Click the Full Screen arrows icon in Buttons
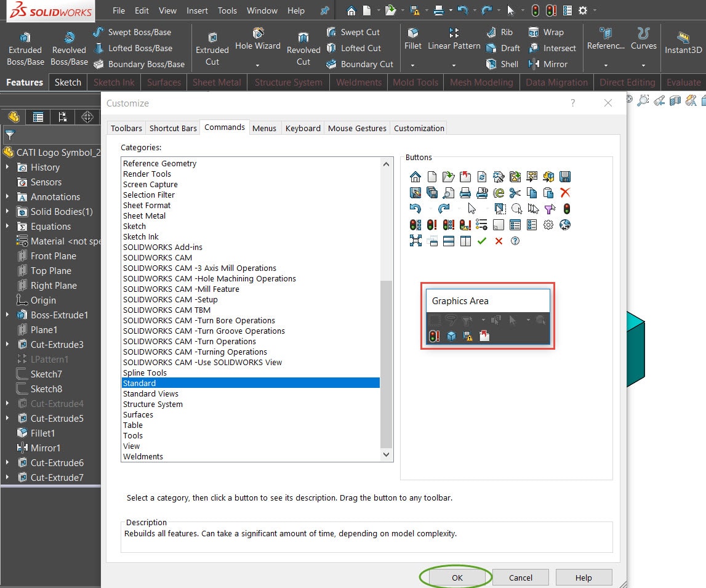The width and height of the screenshot is (706, 588). 415,241
